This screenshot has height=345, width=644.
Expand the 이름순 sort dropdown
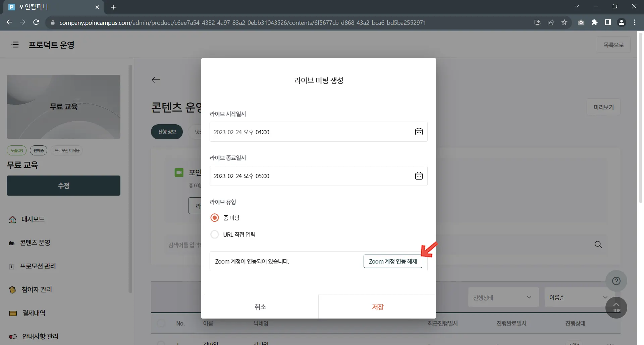click(578, 297)
